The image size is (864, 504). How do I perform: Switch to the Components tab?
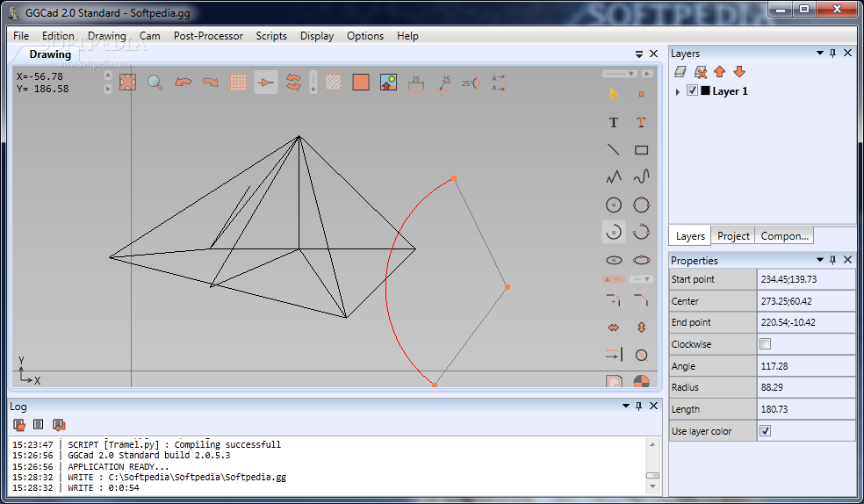coord(785,235)
